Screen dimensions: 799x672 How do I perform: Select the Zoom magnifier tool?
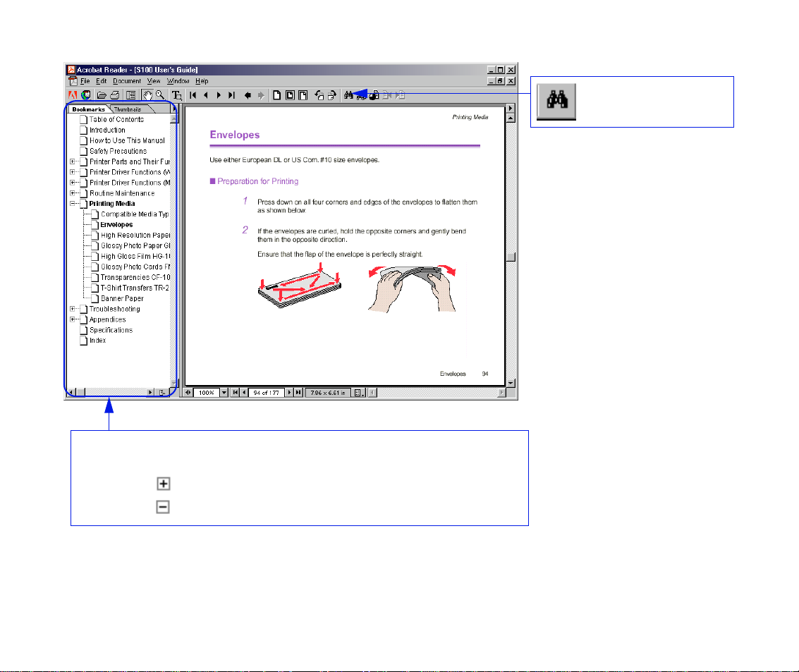click(160, 95)
